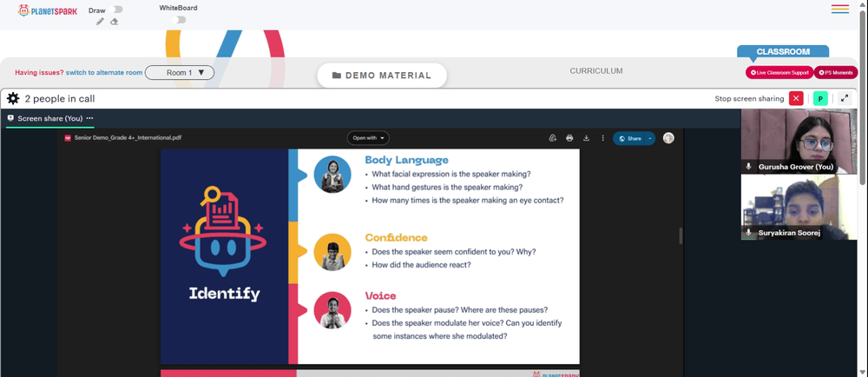Toggle the WhiteBoard switch

click(178, 20)
